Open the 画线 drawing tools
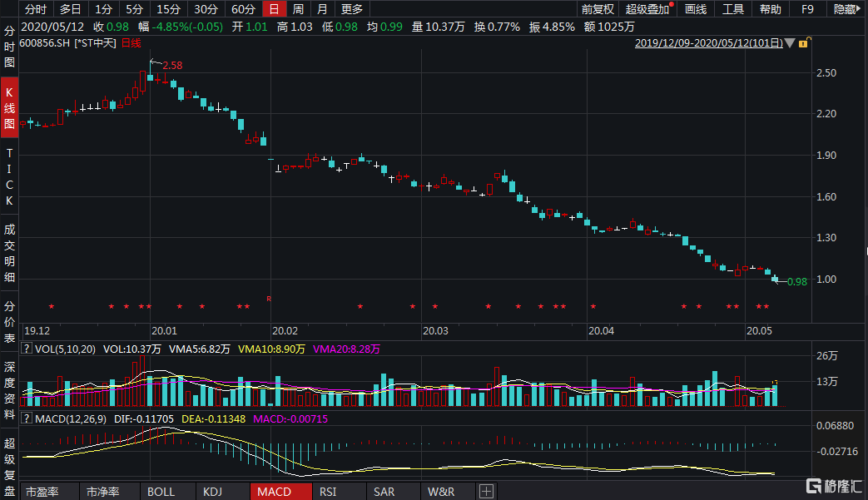 click(x=696, y=9)
